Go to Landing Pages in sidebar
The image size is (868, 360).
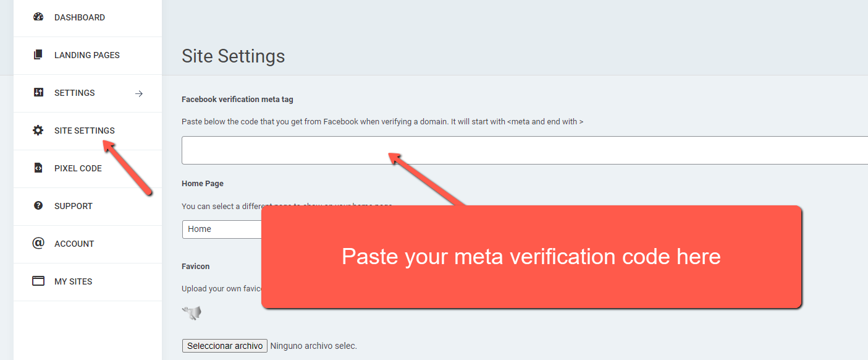click(87, 55)
